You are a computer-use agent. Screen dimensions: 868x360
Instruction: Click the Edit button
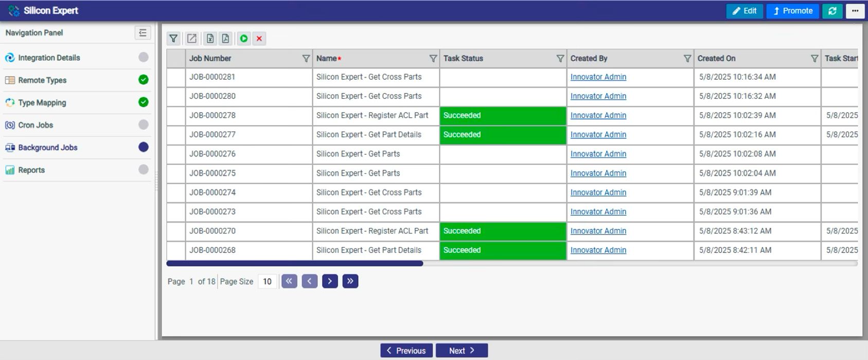tap(745, 11)
